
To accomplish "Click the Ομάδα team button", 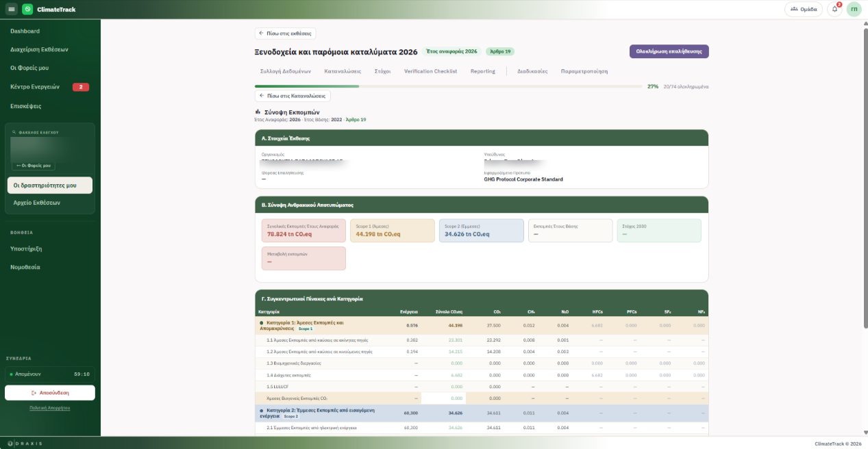I will [x=804, y=9].
